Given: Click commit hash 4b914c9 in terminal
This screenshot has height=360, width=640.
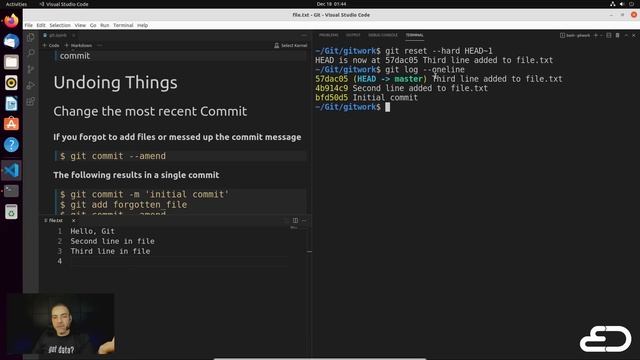Looking at the screenshot, I should [331, 88].
